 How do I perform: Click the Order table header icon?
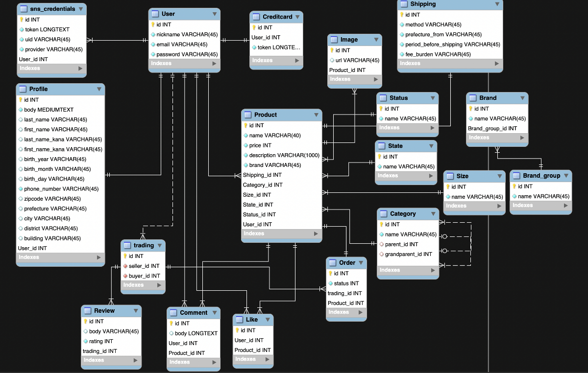pyautogui.click(x=332, y=263)
